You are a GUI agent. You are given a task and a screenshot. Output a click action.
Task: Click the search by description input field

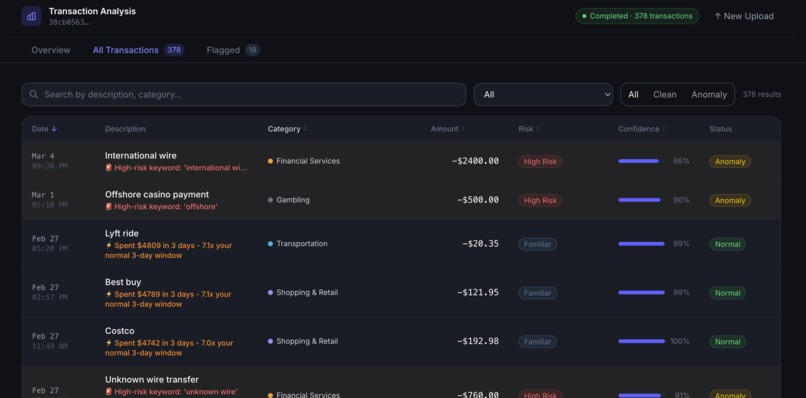(x=244, y=95)
